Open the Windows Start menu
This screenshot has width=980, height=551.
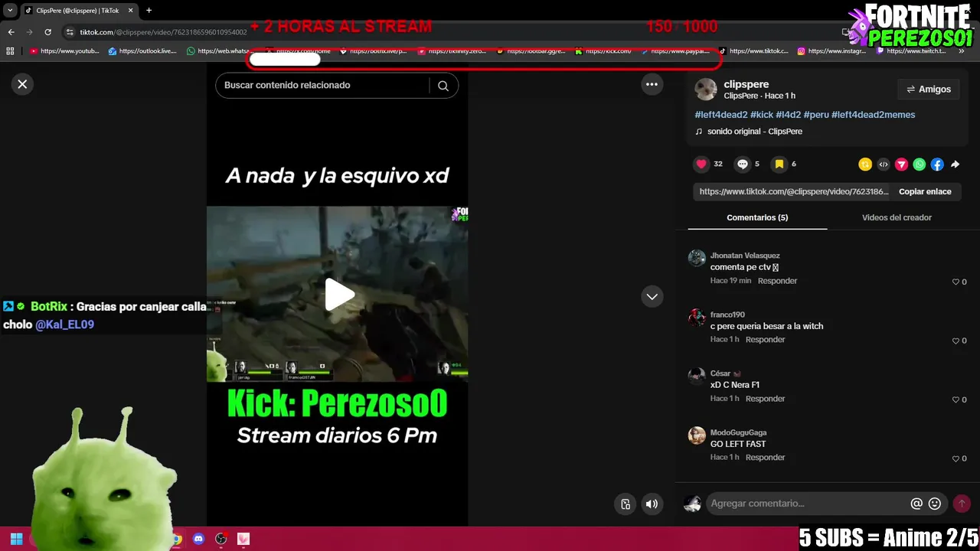(16, 539)
